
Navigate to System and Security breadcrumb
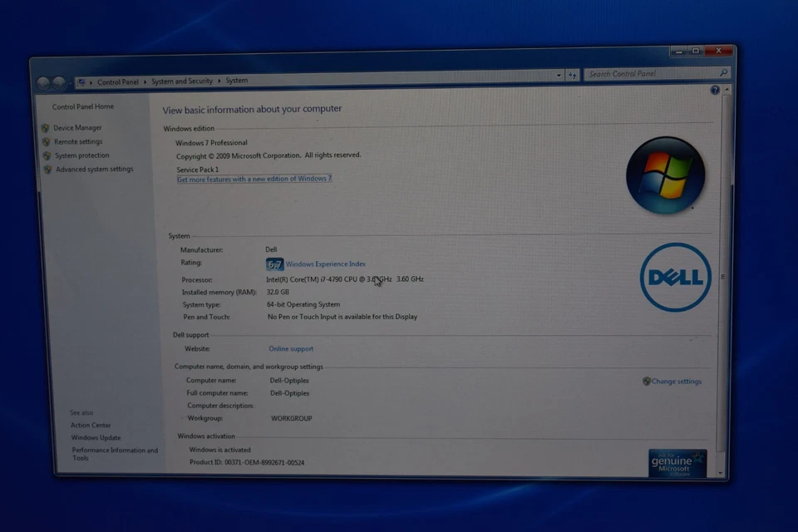pos(182,81)
